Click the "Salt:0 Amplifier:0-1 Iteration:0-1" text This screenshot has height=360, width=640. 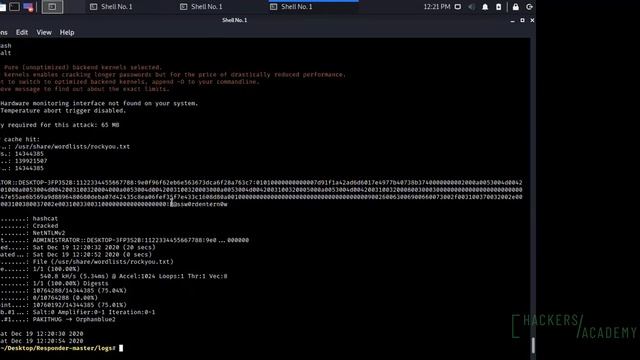(94, 312)
